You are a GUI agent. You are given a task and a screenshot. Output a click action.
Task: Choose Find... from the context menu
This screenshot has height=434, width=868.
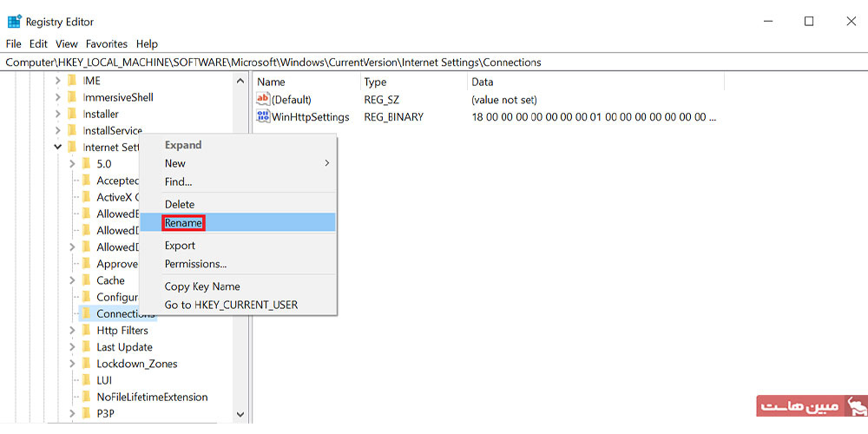point(238,181)
